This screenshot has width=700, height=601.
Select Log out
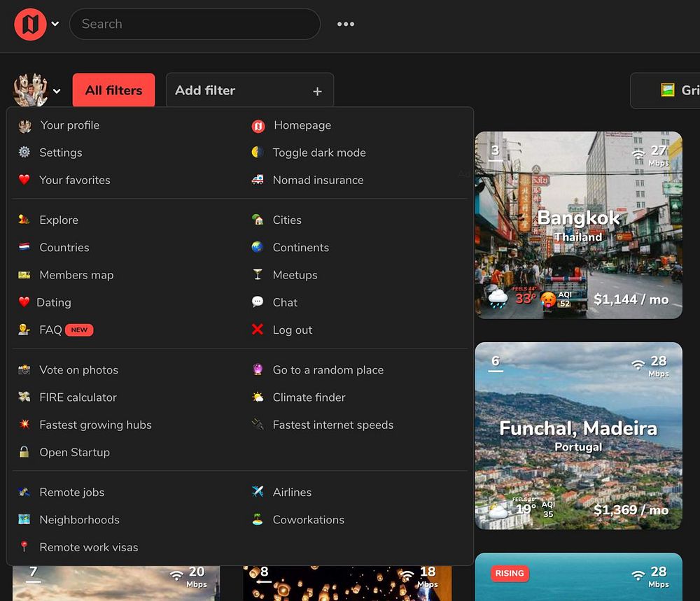coord(293,330)
